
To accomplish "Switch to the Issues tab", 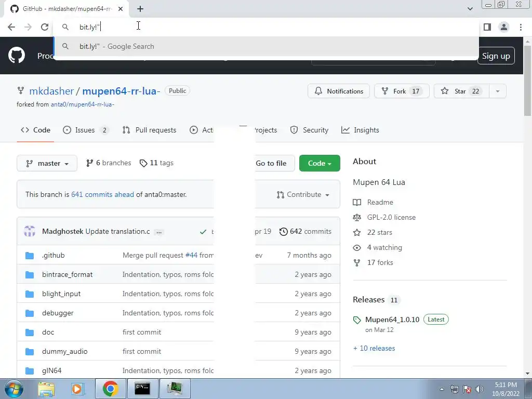I will (x=86, y=130).
